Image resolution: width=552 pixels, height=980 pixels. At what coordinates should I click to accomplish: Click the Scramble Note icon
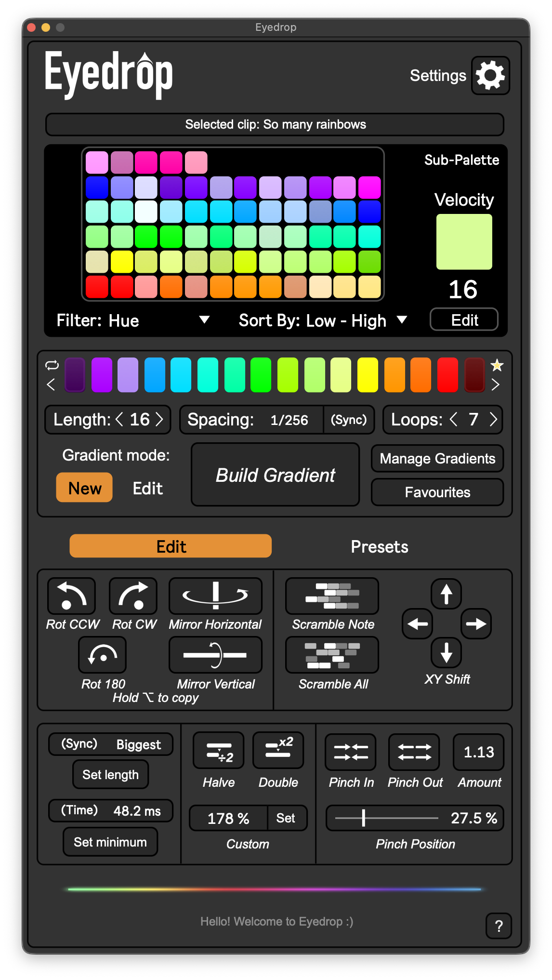click(x=332, y=596)
